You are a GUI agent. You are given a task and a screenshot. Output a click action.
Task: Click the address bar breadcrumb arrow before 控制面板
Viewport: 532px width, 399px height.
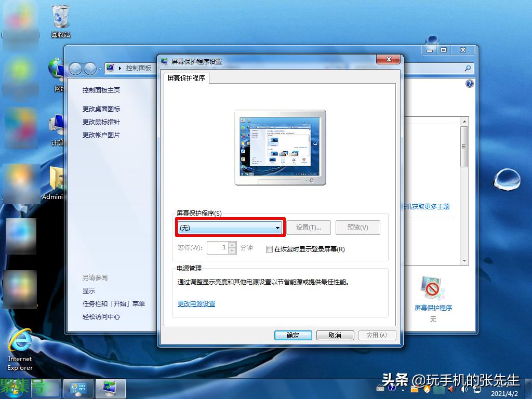[121, 68]
